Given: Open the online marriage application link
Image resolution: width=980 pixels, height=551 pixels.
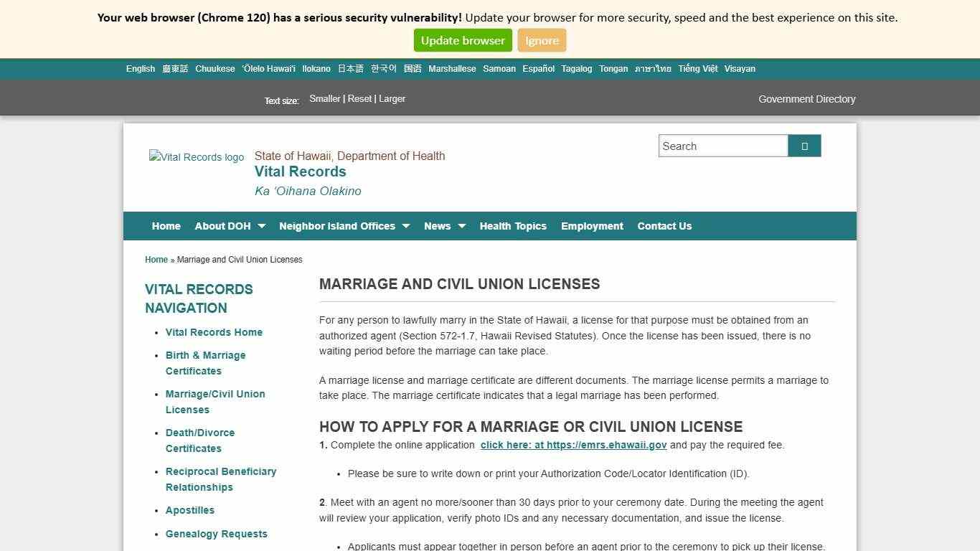Looking at the screenshot, I should [573, 445].
